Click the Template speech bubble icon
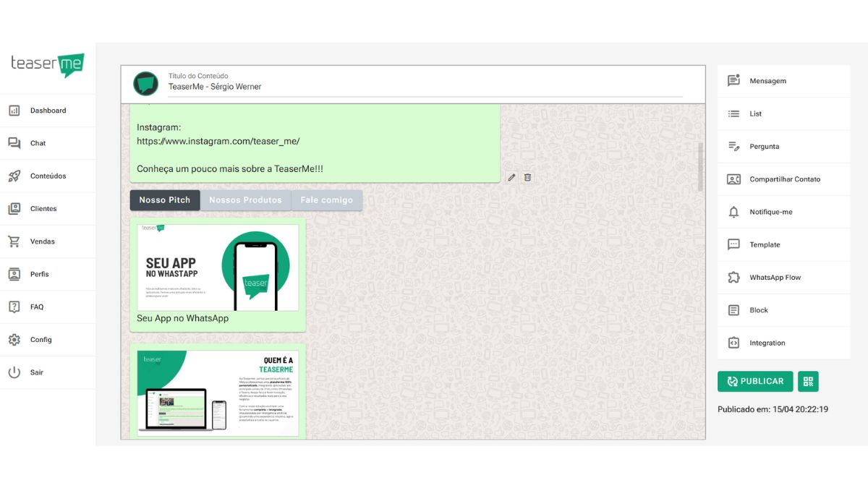This screenshot has width=868, height=488. click(x=733, y=244)
